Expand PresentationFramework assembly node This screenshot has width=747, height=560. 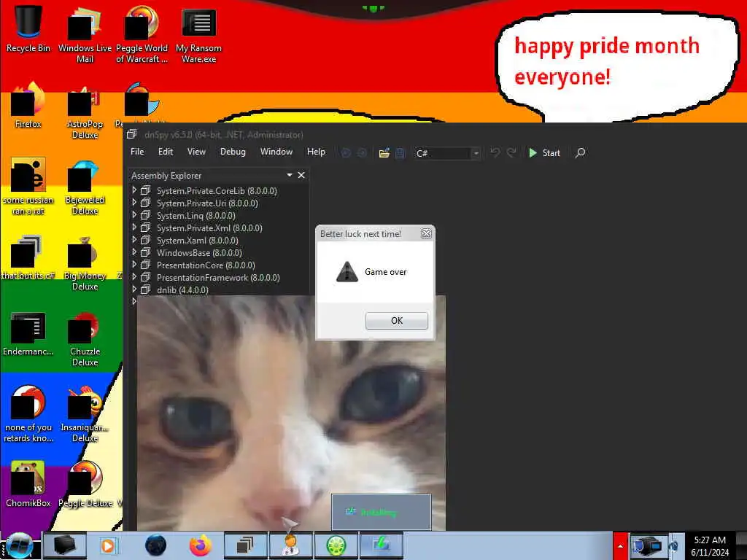pos(134,276)
